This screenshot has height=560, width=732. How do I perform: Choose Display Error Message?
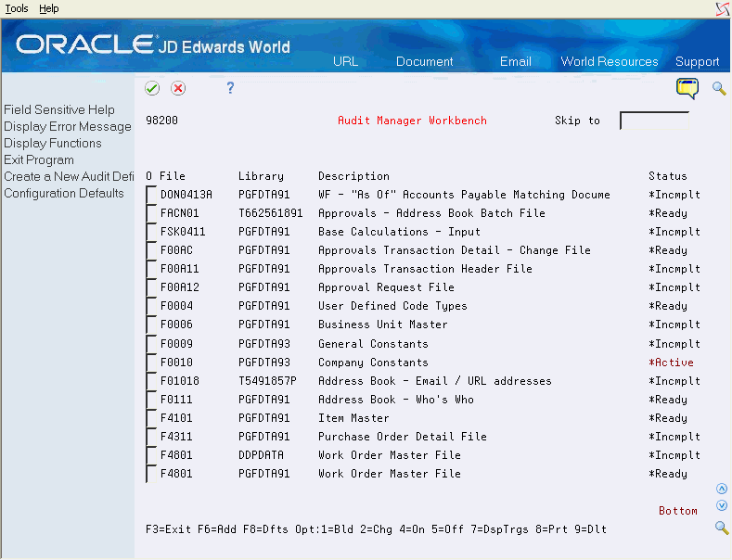tap(68, 126)
